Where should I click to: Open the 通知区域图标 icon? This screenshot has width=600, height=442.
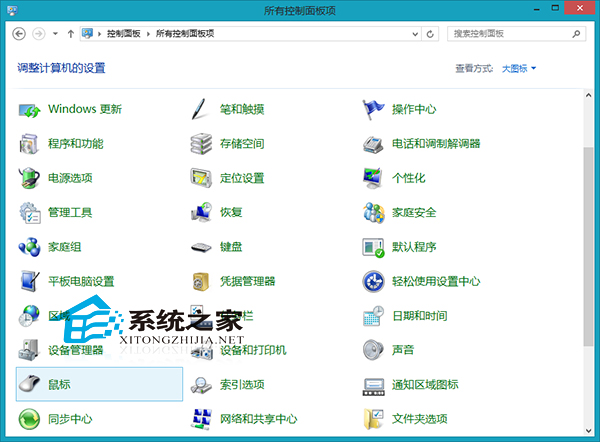click(x=373, y=387)
